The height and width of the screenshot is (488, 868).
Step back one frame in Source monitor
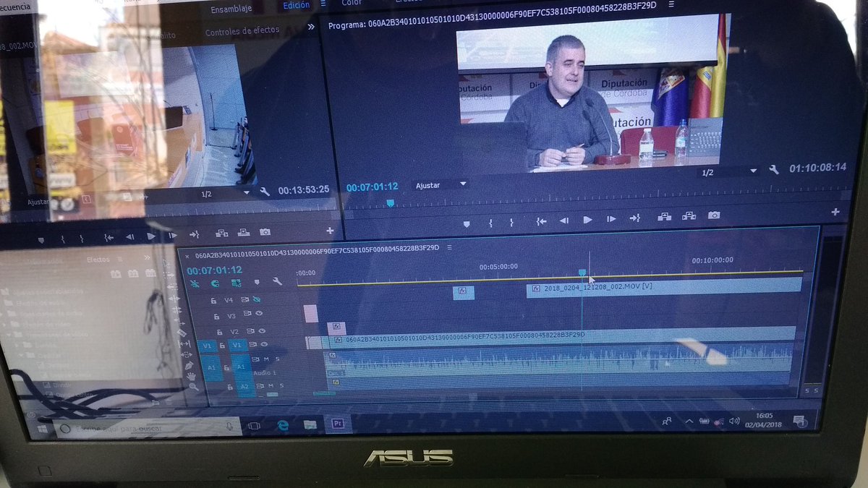click(129, 236)
